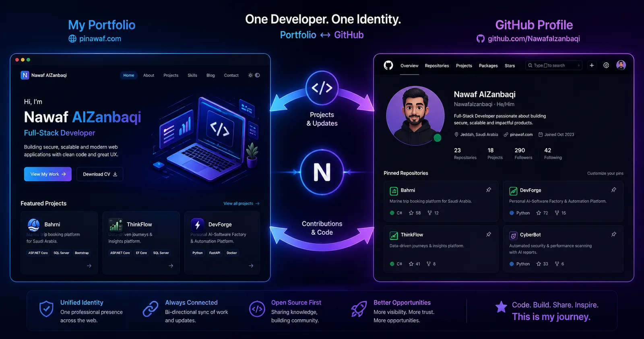Toggle dark mode half-circle icon

click(x=258, y=75)
